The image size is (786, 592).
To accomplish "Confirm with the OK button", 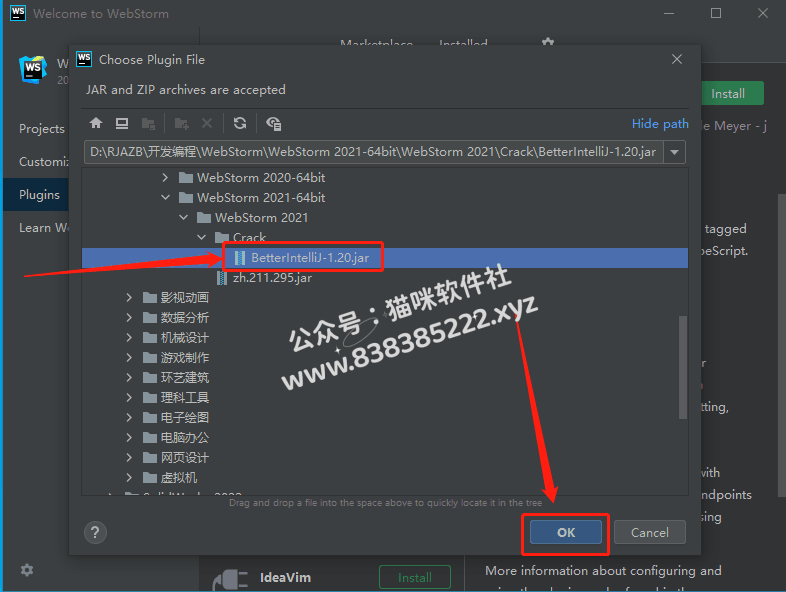I will [x=566, y=532].
